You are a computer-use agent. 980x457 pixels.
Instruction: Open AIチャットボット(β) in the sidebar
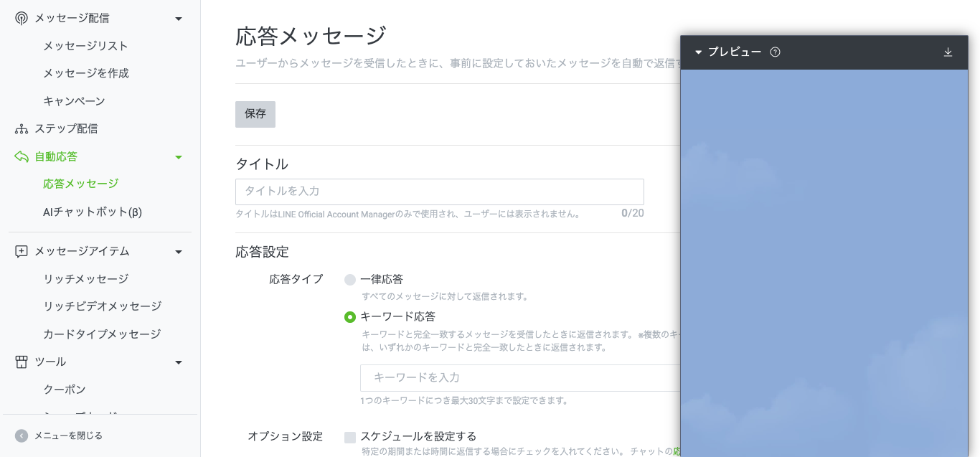[x=93, y=212]
